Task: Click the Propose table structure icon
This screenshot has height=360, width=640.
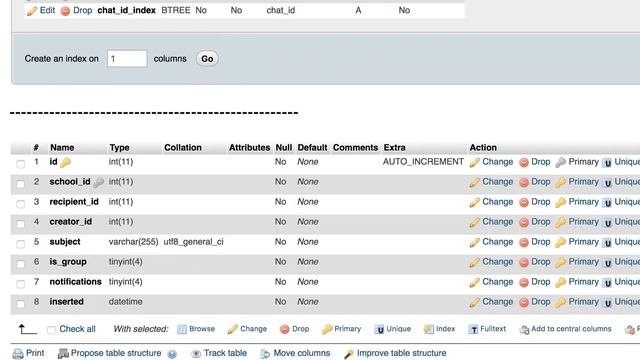Action: point(63,353)
